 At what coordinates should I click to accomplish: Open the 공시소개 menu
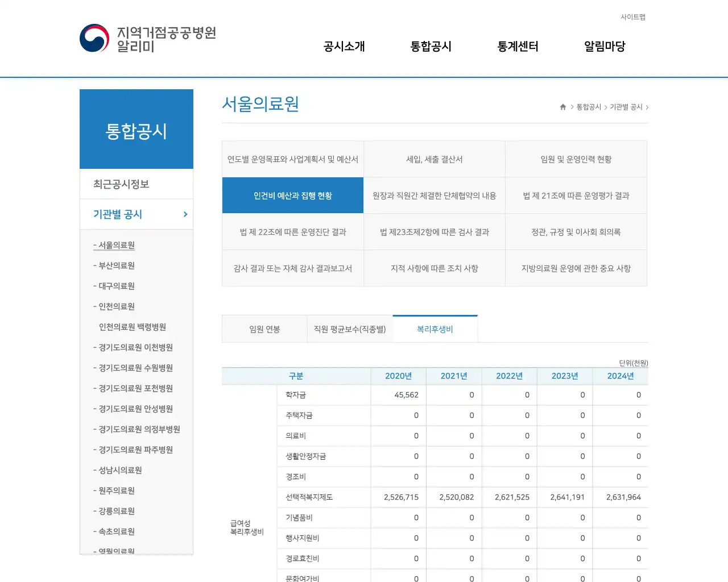click(343, 47)
